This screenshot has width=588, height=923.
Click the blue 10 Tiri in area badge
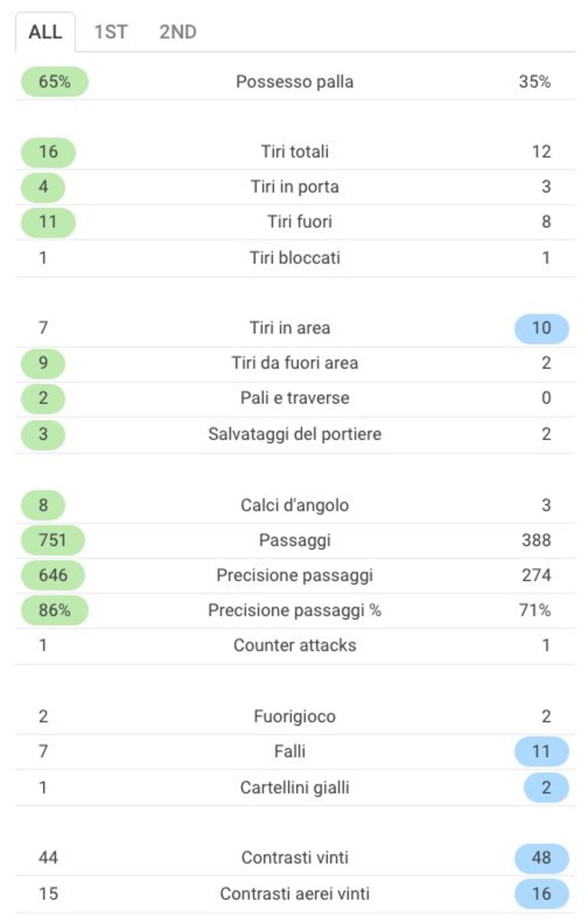[542, 328]
